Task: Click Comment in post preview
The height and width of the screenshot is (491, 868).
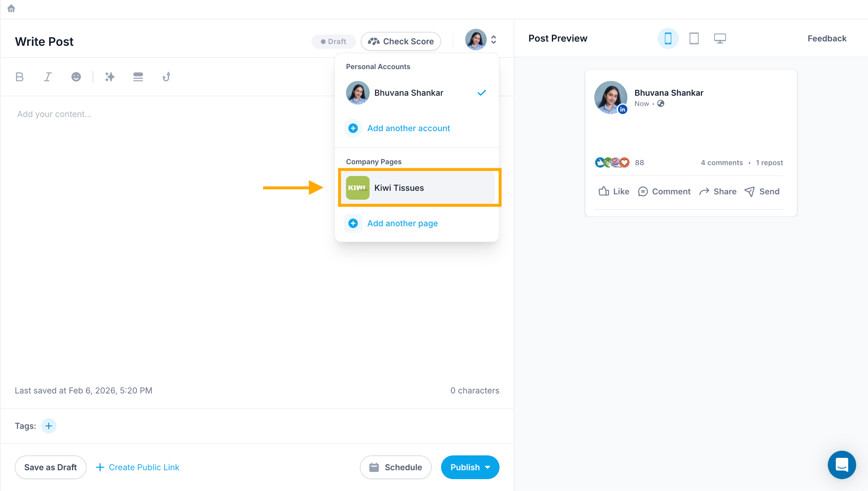Action: (x=664, y=192)
